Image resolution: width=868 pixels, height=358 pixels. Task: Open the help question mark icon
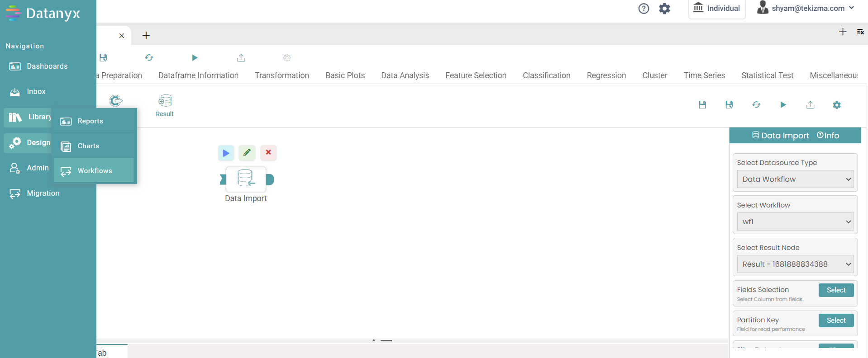click(x=644, y=9)
